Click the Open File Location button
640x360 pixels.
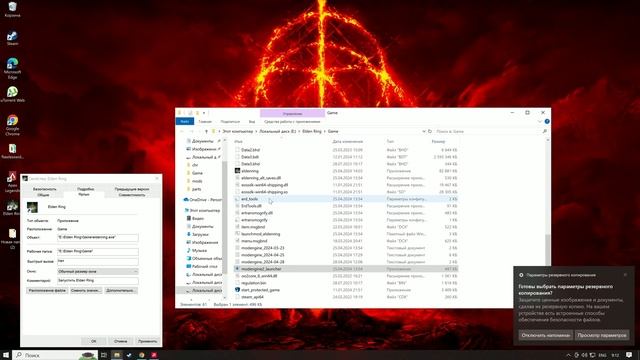(47, 291)
